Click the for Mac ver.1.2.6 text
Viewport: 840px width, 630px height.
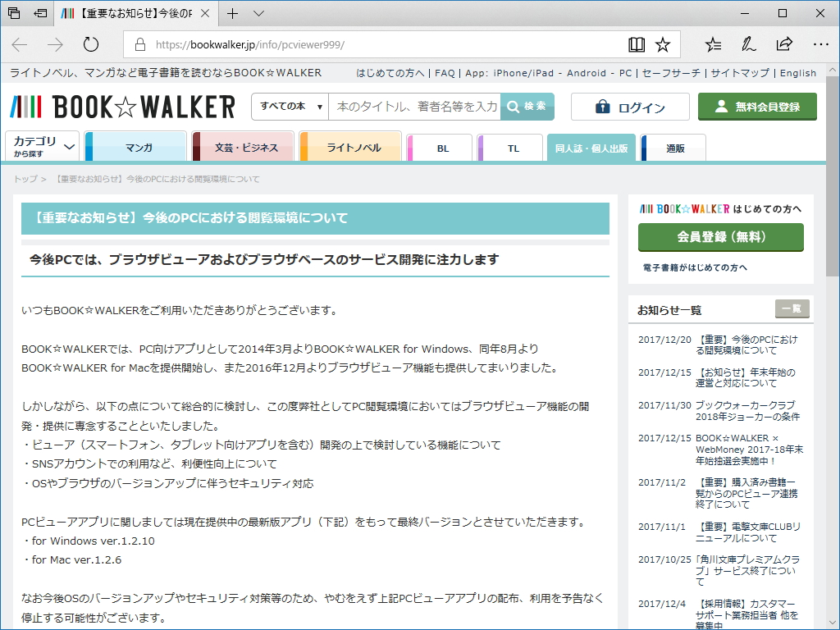tap(76, 559)
